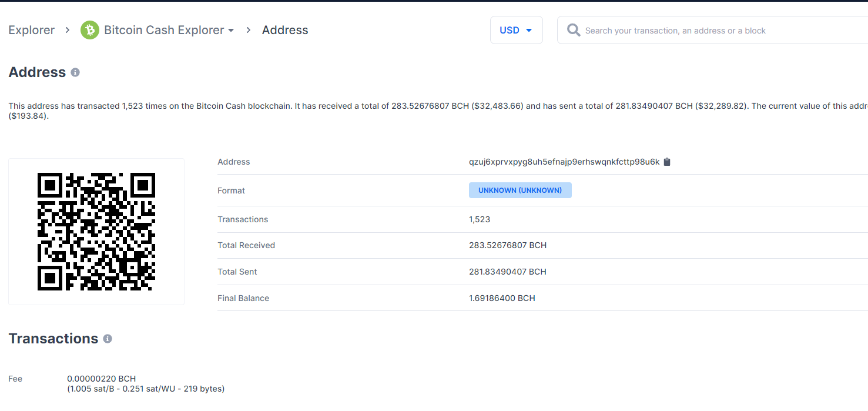Viewport: 868px width, 411px height.
Task: Click the transaction count value 1,523
Action: pyautogui.click(x=480, y=219)
